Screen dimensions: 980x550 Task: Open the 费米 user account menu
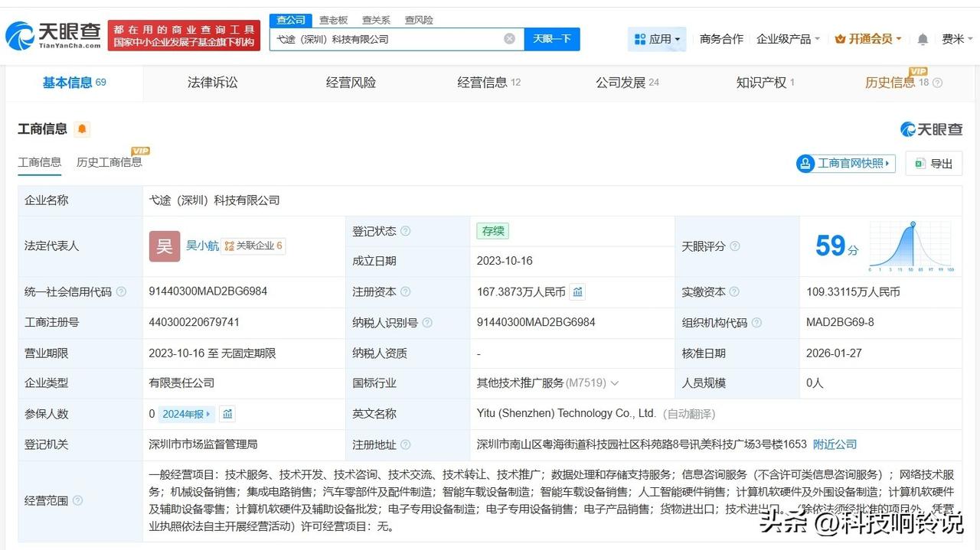pyautogui.click(x=956, y=39)
